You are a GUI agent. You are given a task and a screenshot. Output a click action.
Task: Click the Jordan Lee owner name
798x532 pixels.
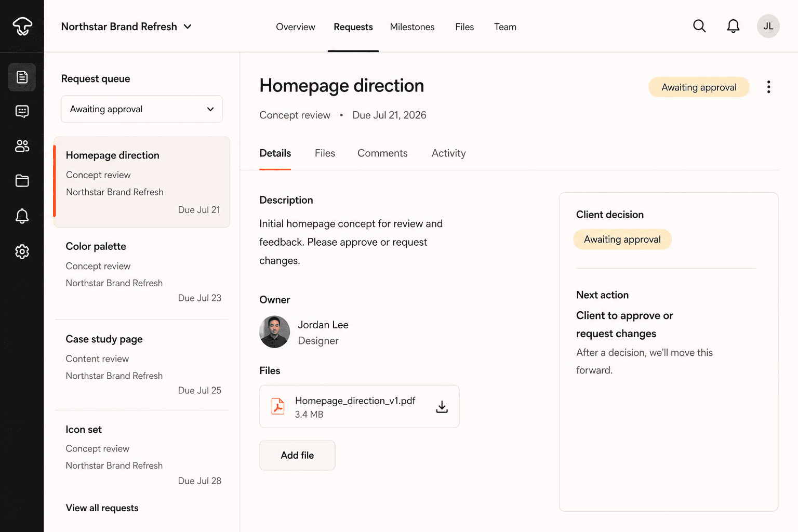click(323, 325)
